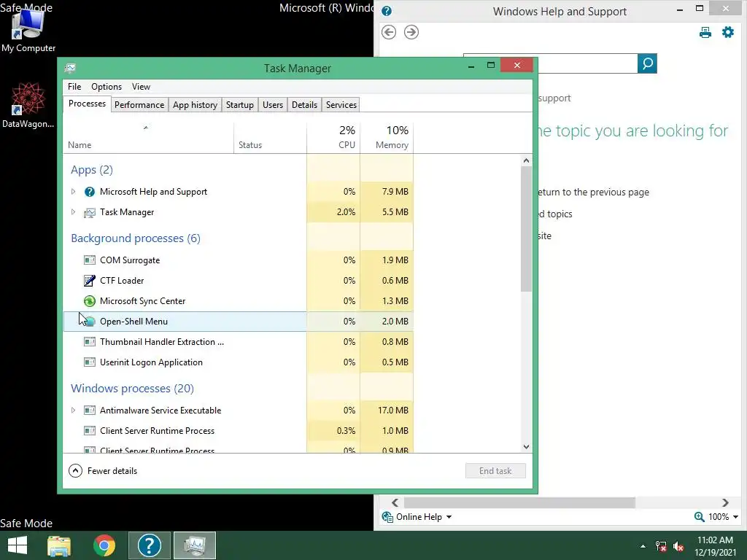Image resolution: width=747 pixels, height=560 pixels.
Task: Click the Windows processes (20) header
Action: point(133,389)
